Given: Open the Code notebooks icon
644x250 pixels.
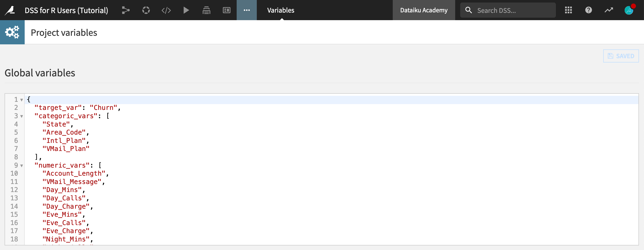Looking at the screenshot, I should tap(166, 10).
